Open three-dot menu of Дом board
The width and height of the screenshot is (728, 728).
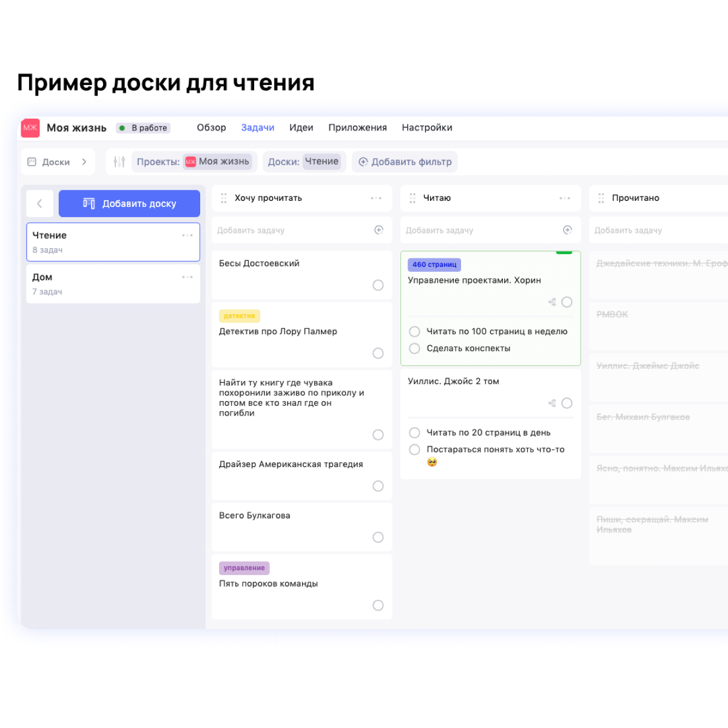click(187, 277)
